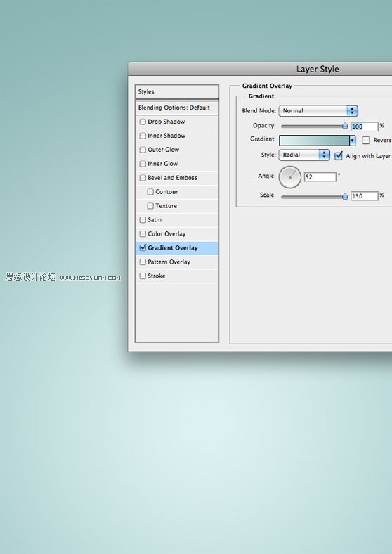Viewport: 392px width, 554px height.
Task: Toggle the Align with Layer checkbox
Action: coord(339,155)
